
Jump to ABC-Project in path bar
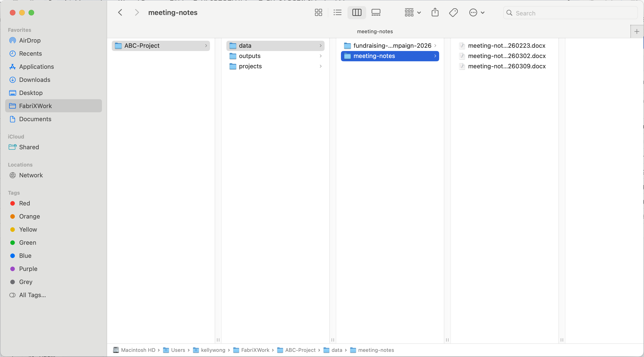click(x=300, y=350)
